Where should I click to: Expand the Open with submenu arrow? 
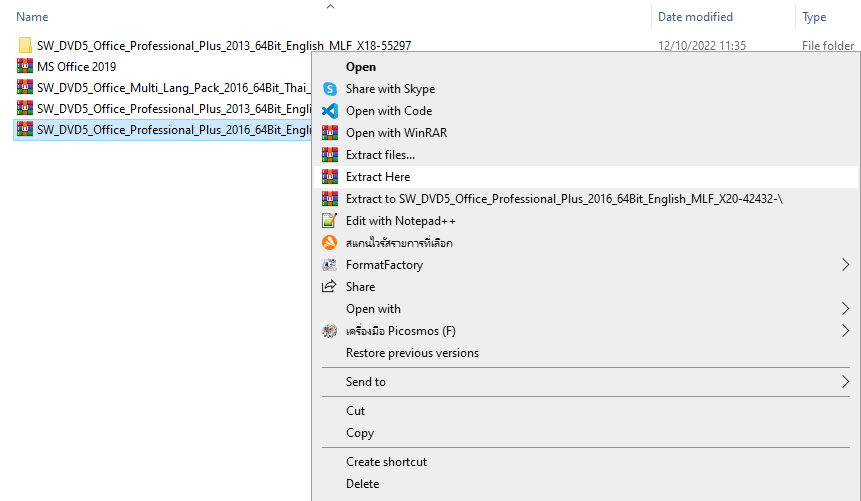click(846, 309)
